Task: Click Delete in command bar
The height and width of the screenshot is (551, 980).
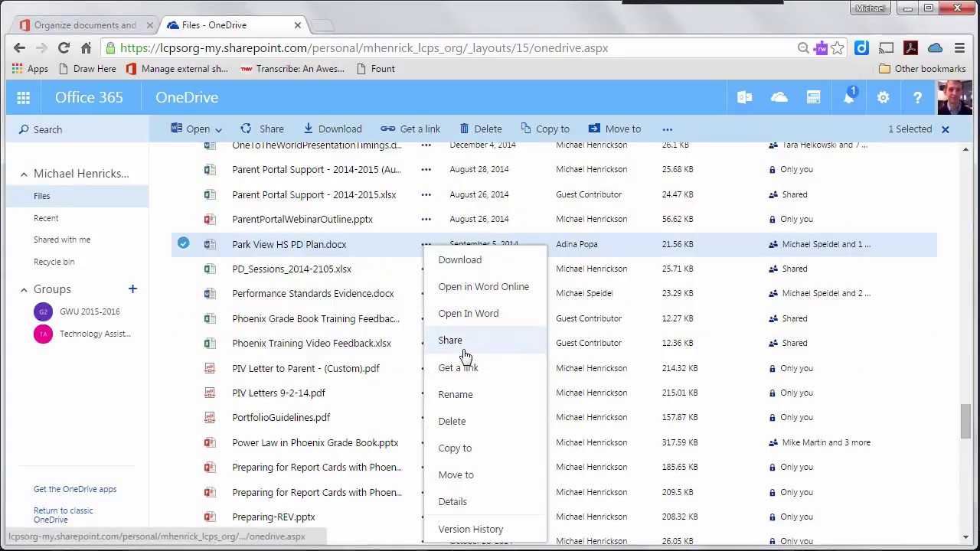Action: pos(481,129)
